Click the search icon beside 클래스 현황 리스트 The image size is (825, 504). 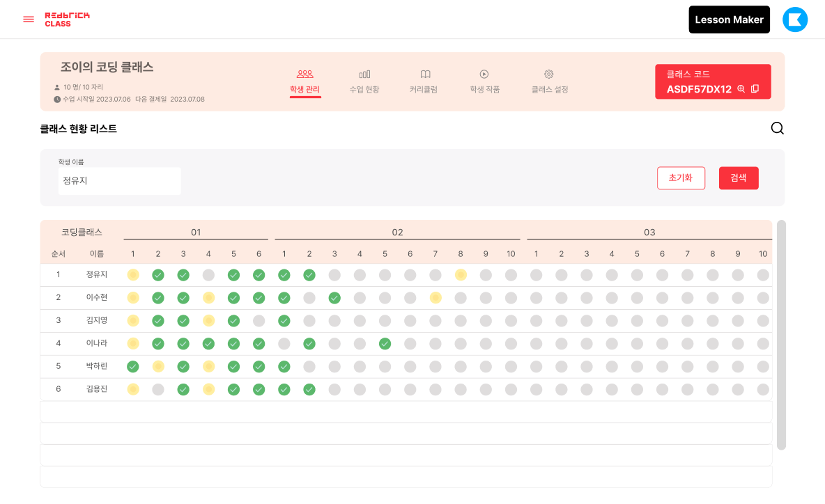[x=777, y=128]
